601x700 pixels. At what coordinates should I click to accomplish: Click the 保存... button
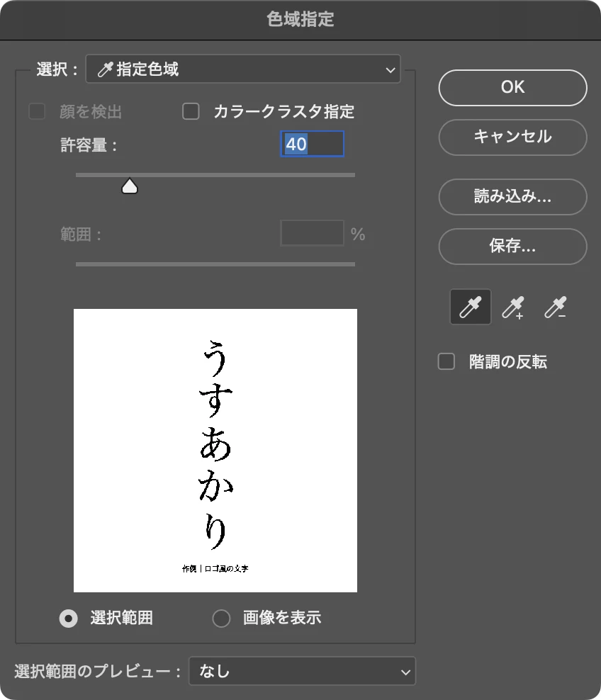tap(512, 247)
